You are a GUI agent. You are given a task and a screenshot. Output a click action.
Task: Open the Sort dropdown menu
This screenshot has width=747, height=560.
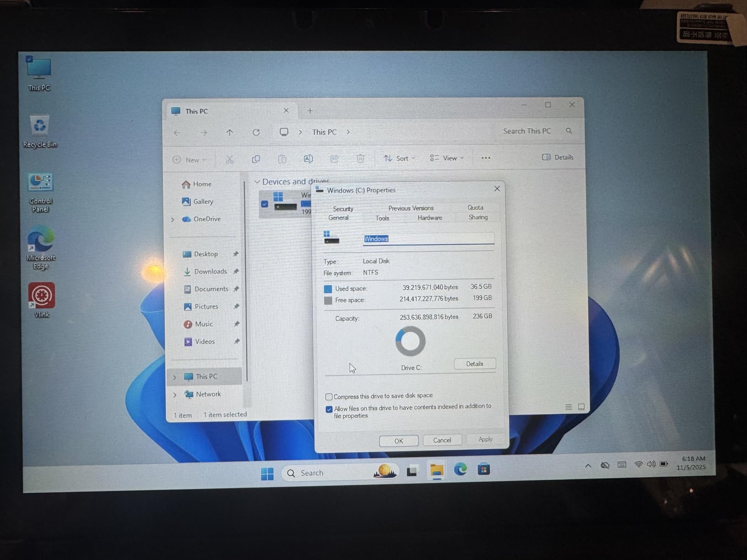[400, 158]
